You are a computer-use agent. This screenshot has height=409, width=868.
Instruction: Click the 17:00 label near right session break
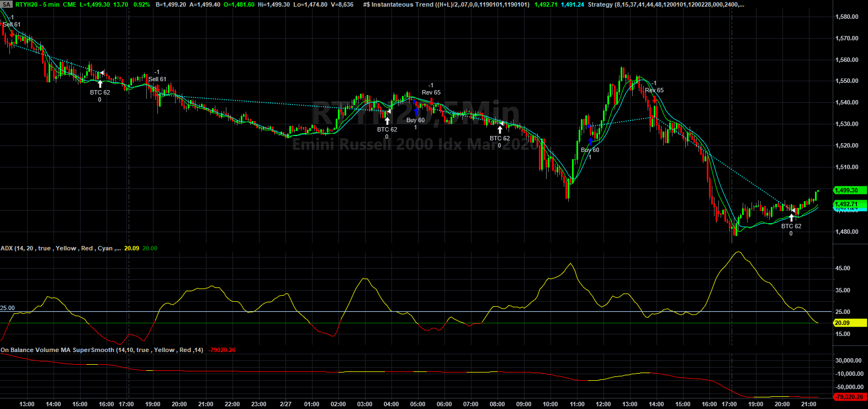click(x=729, y=404)
